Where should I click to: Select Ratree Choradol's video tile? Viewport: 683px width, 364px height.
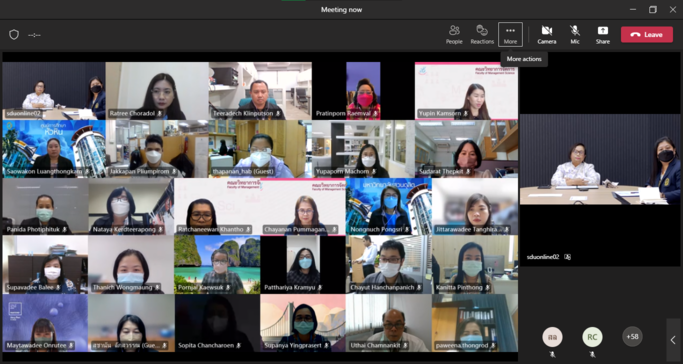click(157, 91)
